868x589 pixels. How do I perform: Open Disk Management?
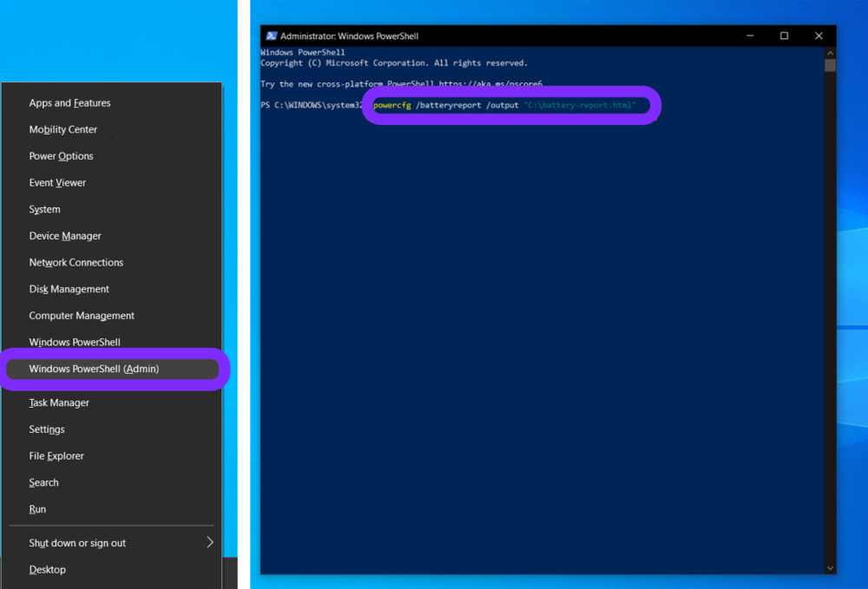[69, 289]
